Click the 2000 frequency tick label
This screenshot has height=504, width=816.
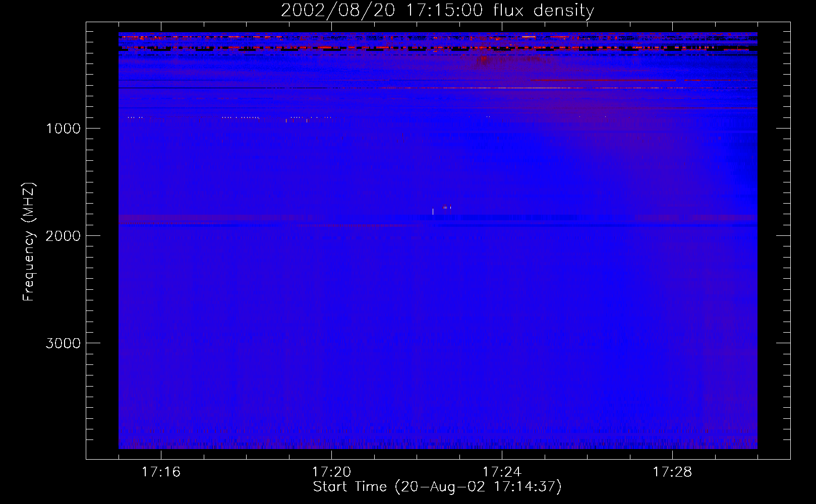coord(63,236)
